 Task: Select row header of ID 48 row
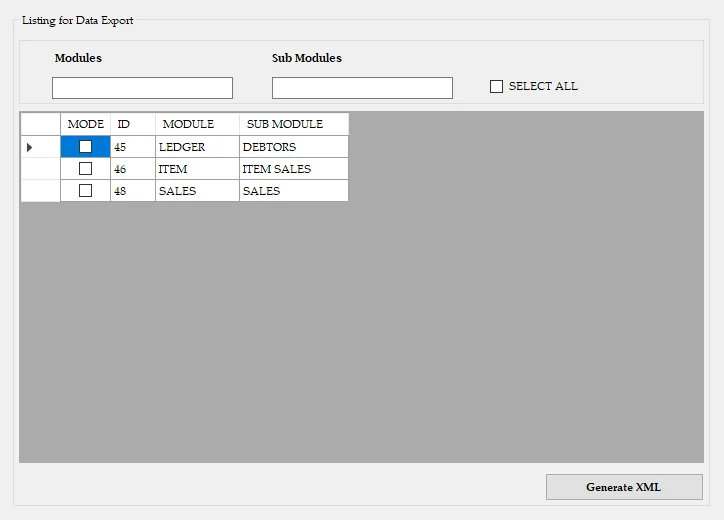(x=40, y=191)
